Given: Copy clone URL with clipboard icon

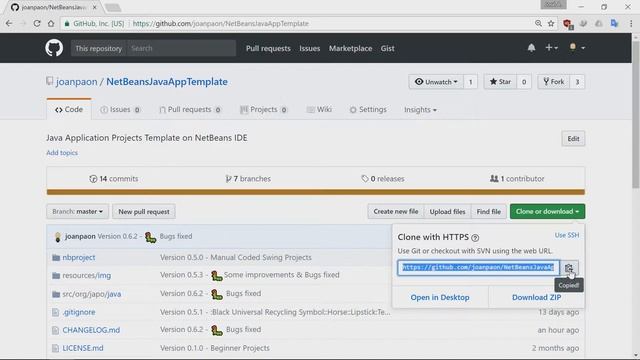Looking at the screenshot, I should (569, 268).
